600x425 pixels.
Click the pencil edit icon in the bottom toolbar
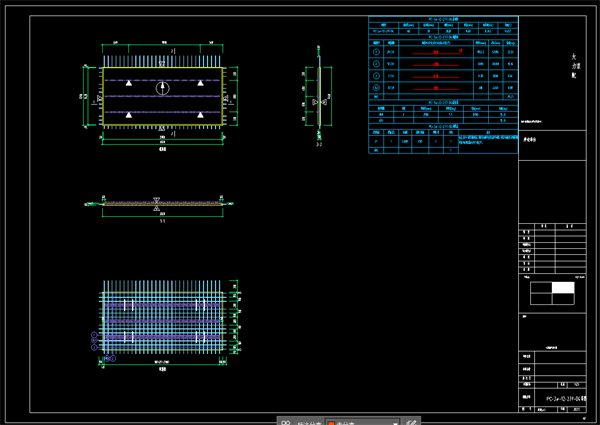[x=411, y=423]
